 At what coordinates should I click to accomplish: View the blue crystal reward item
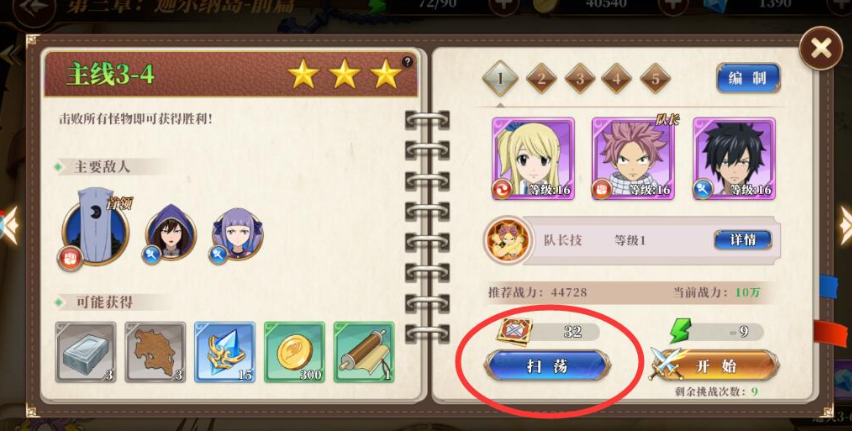pyautogui.click(x=224, y=352)
